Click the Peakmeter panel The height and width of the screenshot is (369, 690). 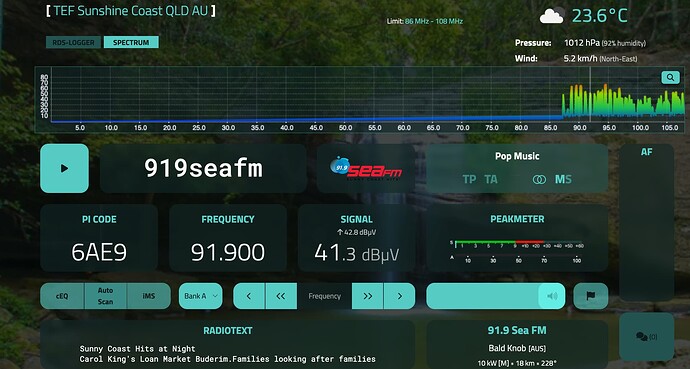[517, 238]
